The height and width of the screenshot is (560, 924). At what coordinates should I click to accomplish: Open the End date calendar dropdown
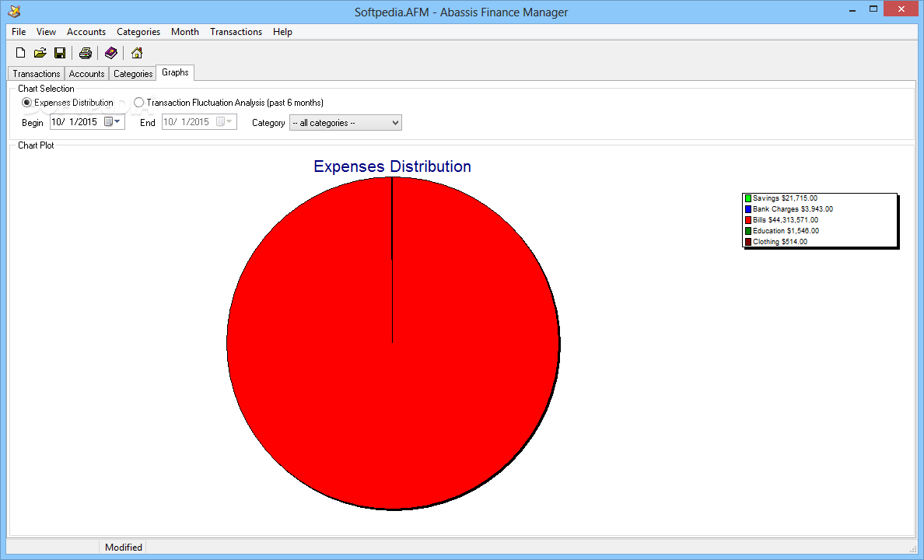[224, 121]
